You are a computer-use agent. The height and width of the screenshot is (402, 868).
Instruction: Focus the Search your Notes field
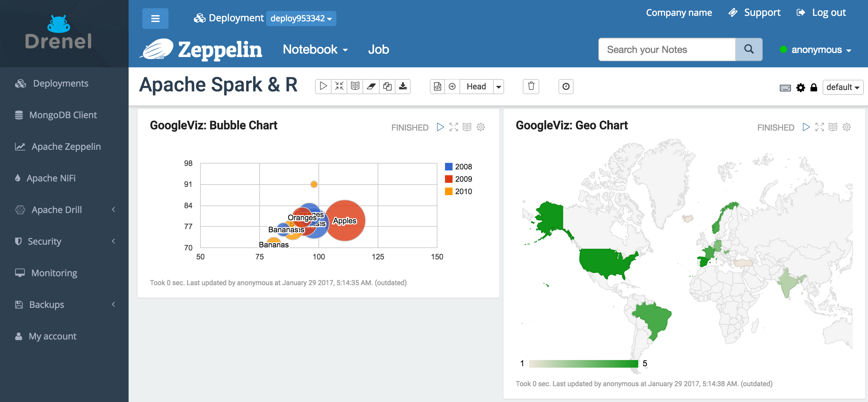(x=667, y=49)
